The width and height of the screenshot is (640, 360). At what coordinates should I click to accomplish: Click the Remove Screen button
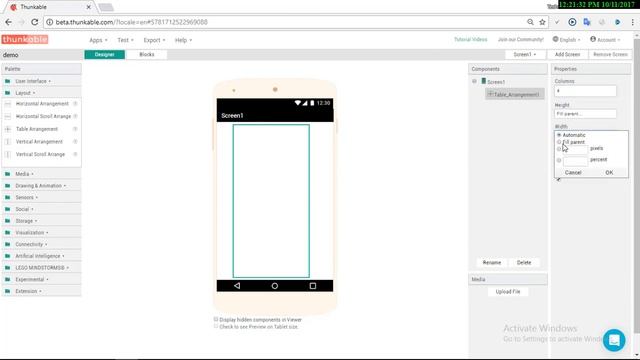click(610, 54)
